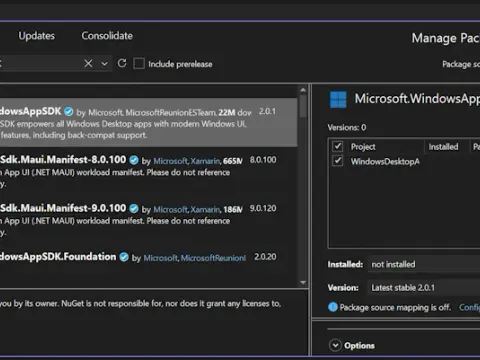
Task: Click the package list scrollbar thumb
Action: (303, 106)
